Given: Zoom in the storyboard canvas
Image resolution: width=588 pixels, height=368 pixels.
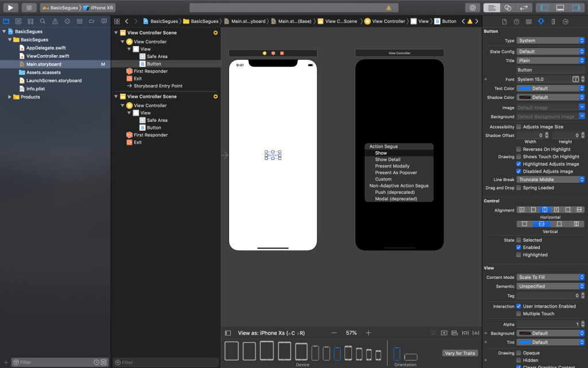Looking at the screenshot, I should pos(368,333).
